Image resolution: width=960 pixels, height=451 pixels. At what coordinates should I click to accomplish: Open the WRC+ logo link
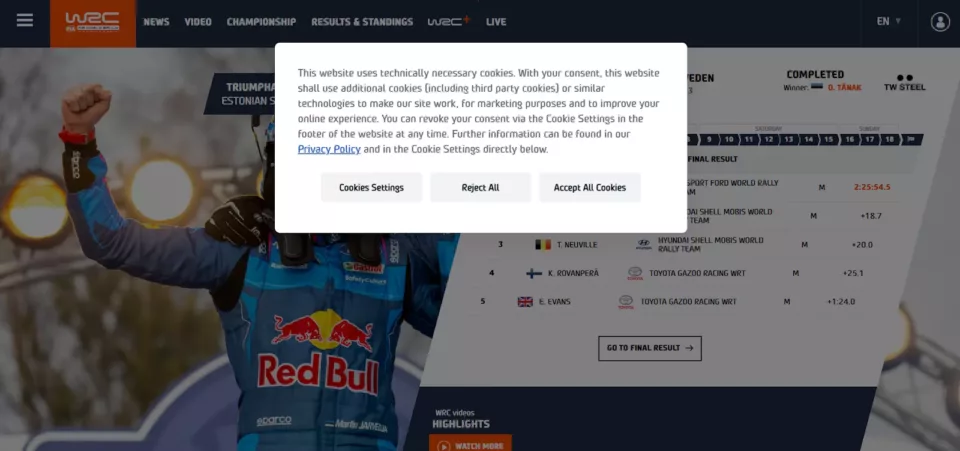[449, 21]
